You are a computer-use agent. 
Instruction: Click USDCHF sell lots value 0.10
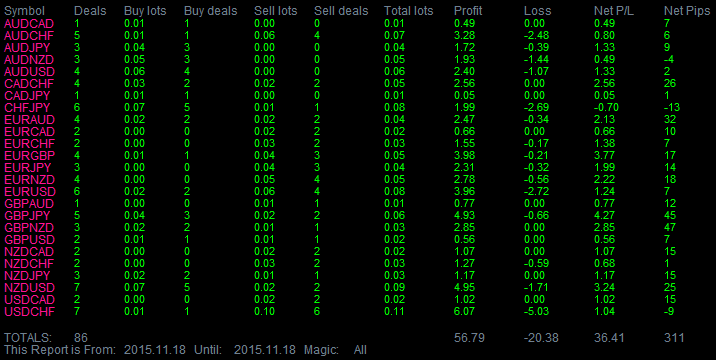(264, 312)
